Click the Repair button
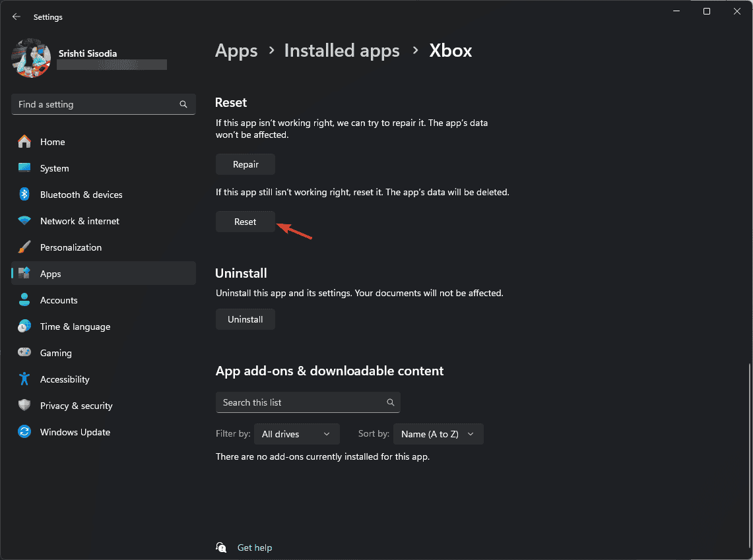753x560 pixels. tap(246, 164)
